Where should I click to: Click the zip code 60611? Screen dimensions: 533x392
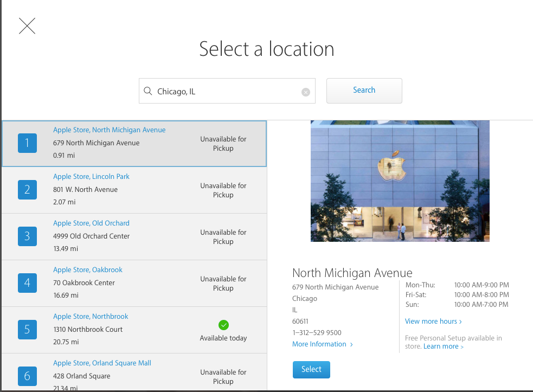300,322
